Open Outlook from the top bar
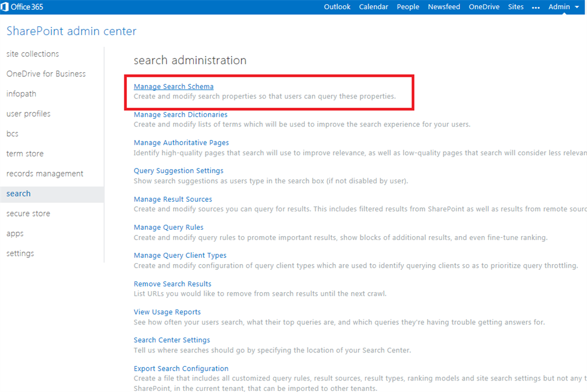The height and width of the screenshot is (392, 587). [337, 7]
